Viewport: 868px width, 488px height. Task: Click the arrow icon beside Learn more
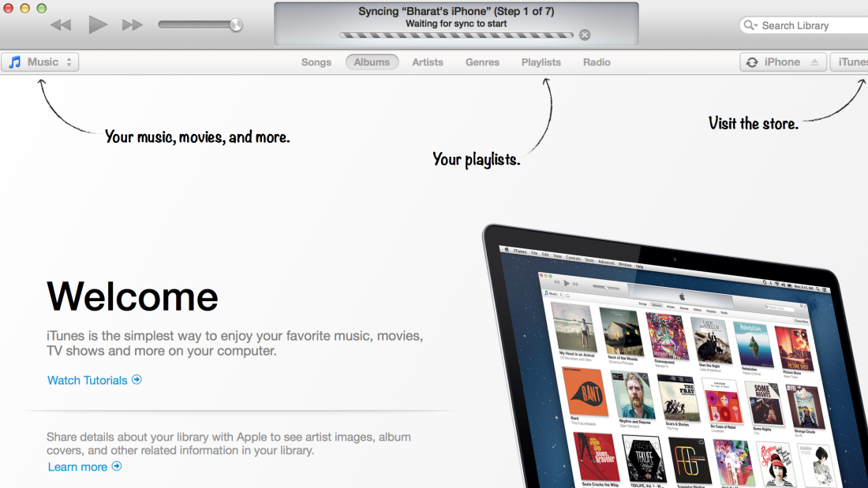pyautogui.click(x=117, y=466)
